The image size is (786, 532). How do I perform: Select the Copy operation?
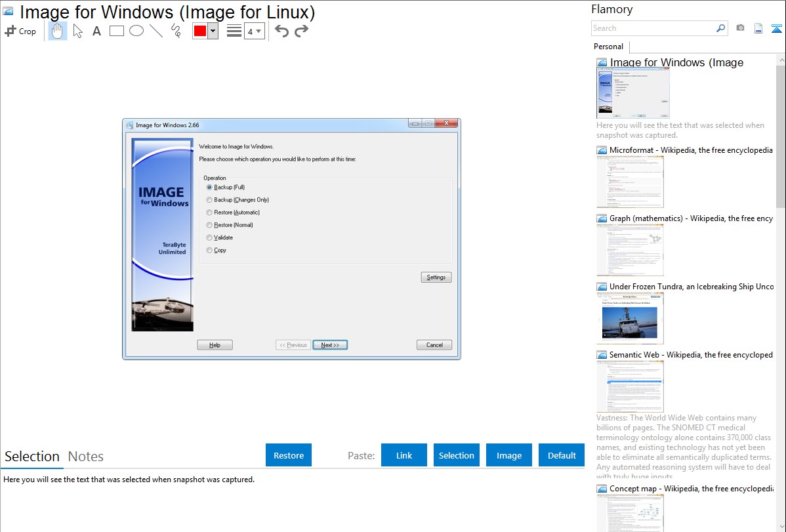209,250
